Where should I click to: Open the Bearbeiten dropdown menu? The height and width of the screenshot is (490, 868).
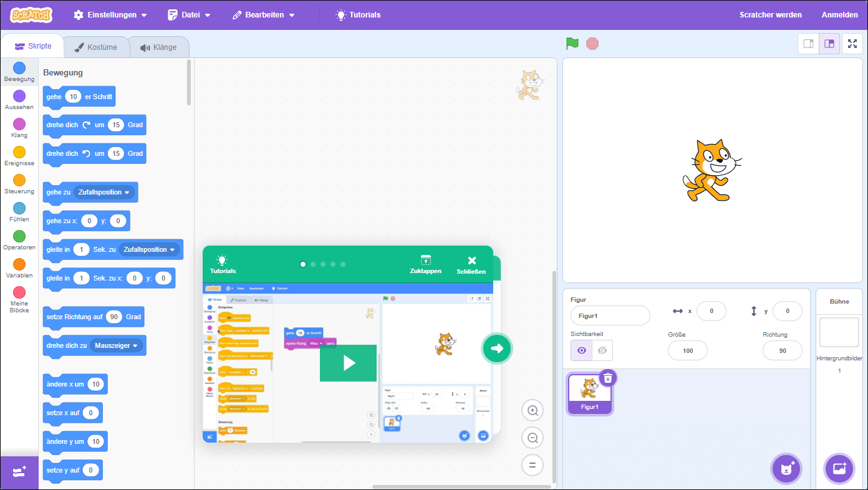tap(263, 14)
